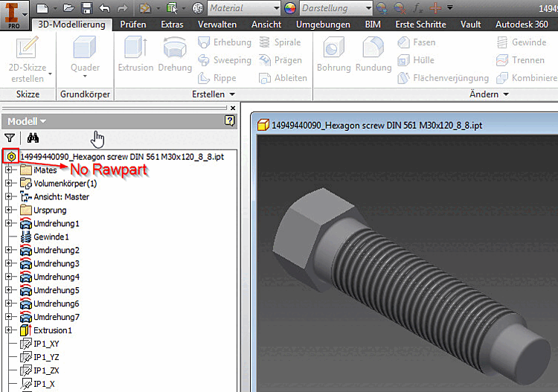Select the Prägen emboss tool
The image size is (558, 392).
click(280, 60)
